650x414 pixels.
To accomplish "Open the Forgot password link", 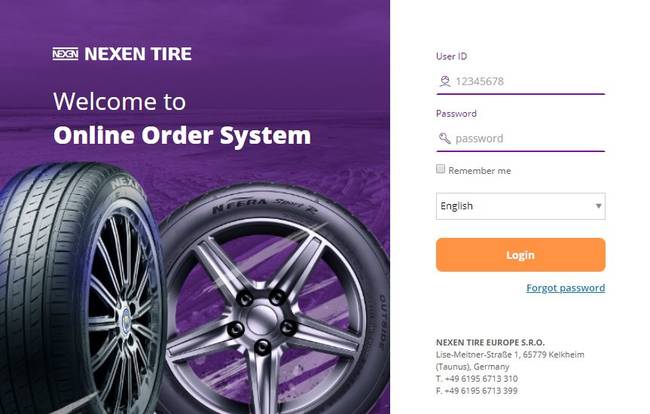I will 565,288.
